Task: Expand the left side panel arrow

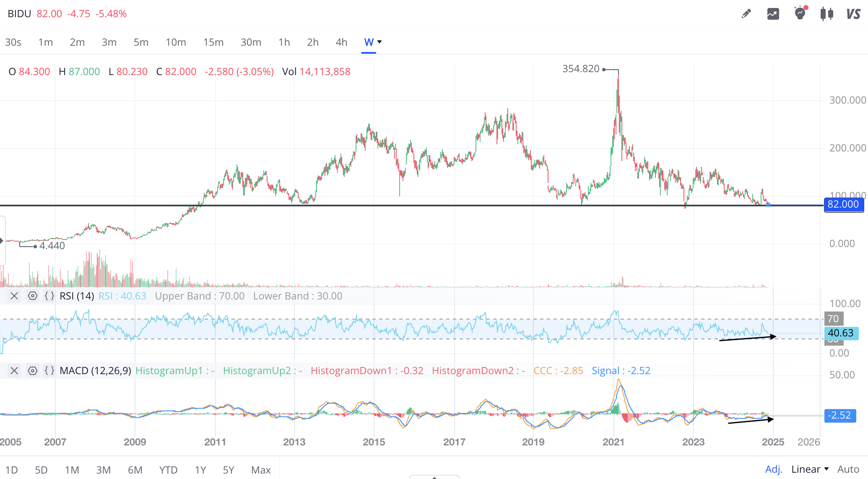Action: (2, 240)
